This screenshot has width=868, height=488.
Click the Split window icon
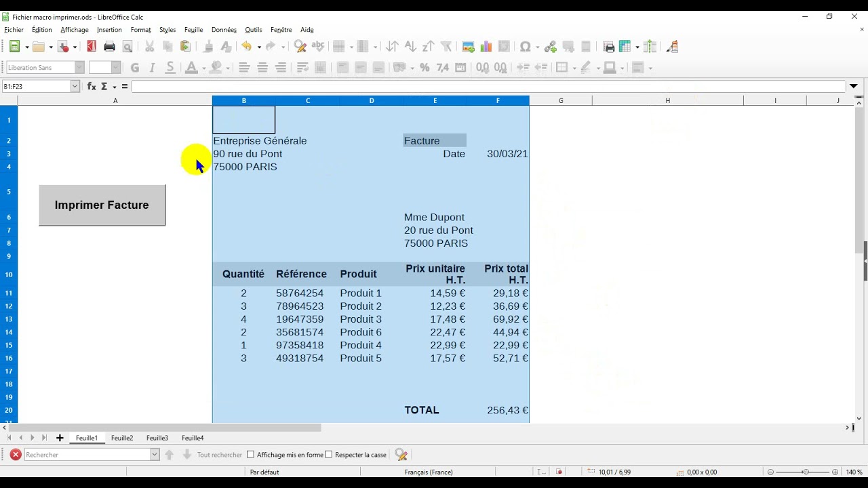(x=650, y=47)
